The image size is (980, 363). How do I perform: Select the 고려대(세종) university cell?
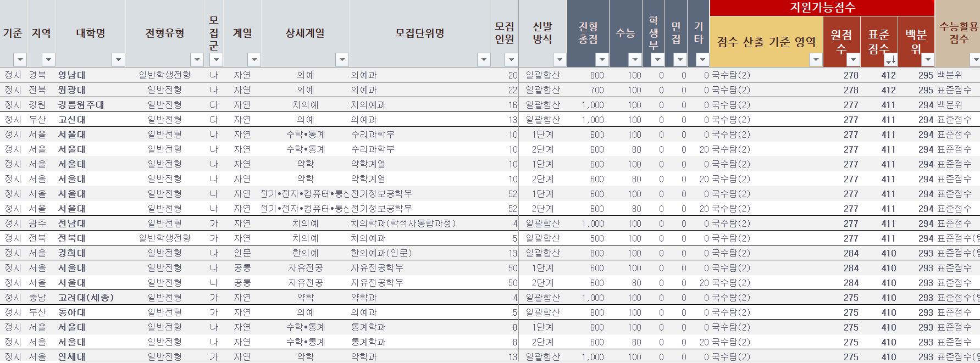[91, 298]
